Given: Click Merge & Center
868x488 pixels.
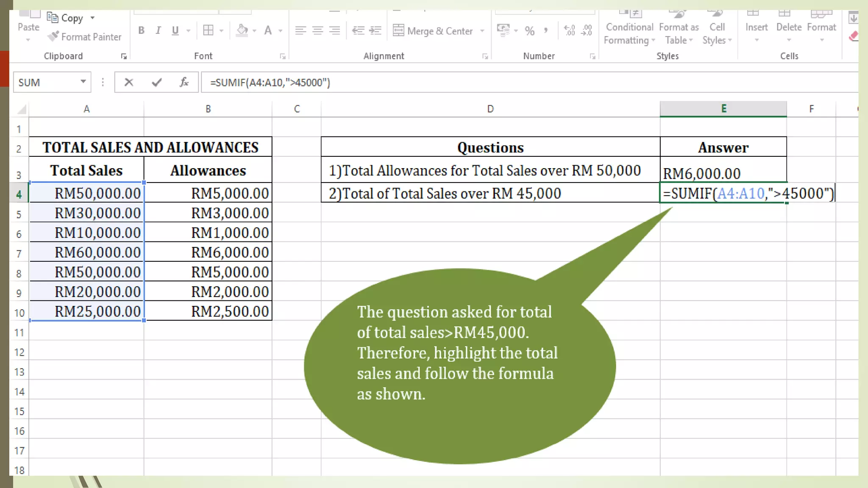Looking at the screenshot, I should click(x=433, y=31).
